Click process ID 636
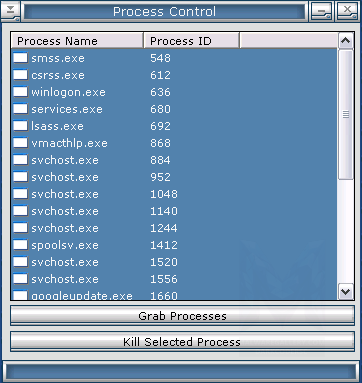Image resolution: width=362 pixels, height=383 pixels. click(x=160, y=92)
